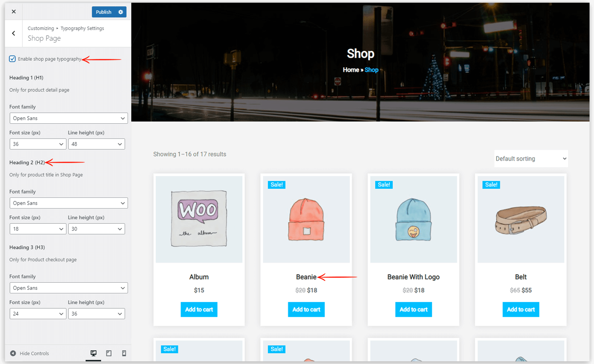Switch to tablet preview device icon

point(109,353)
